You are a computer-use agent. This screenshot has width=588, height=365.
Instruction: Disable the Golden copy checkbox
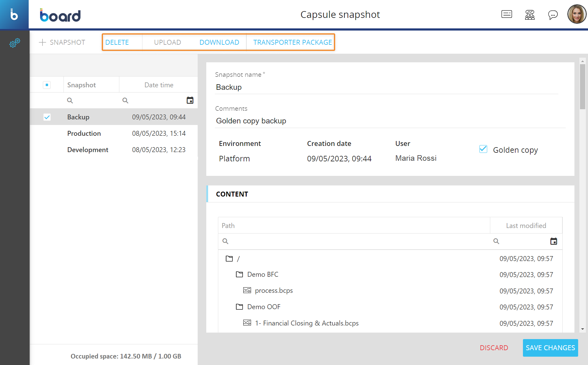click(483, 149)
